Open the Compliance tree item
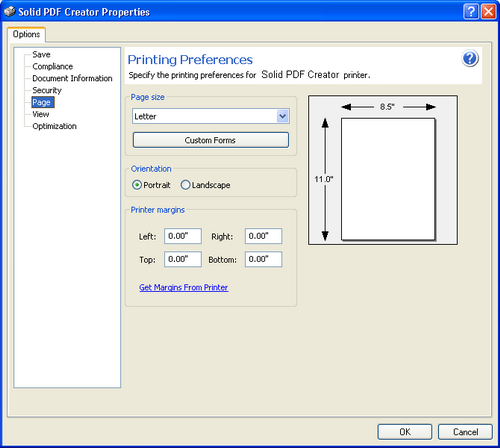 [53, 66]
